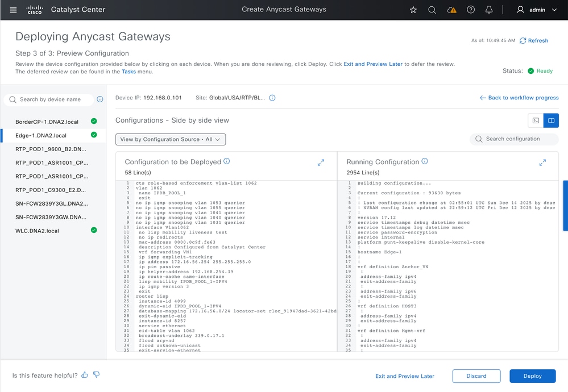
Task: Click thumbs up feedback icon
Action: (x=85, y=375)
